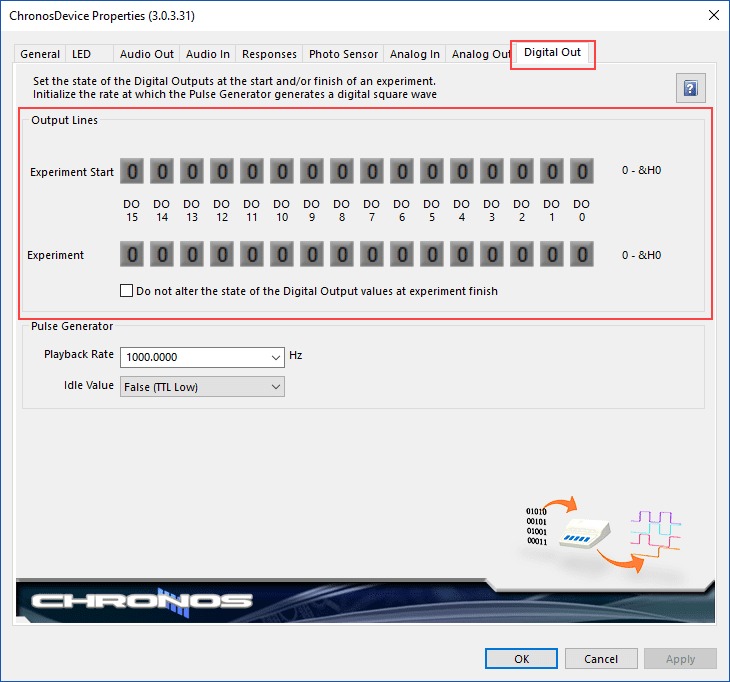The width and height of the screenshot is (730, 682).
Task: Toggle Experiment Start bit DO 5
Action: click(x=432, y=171)
